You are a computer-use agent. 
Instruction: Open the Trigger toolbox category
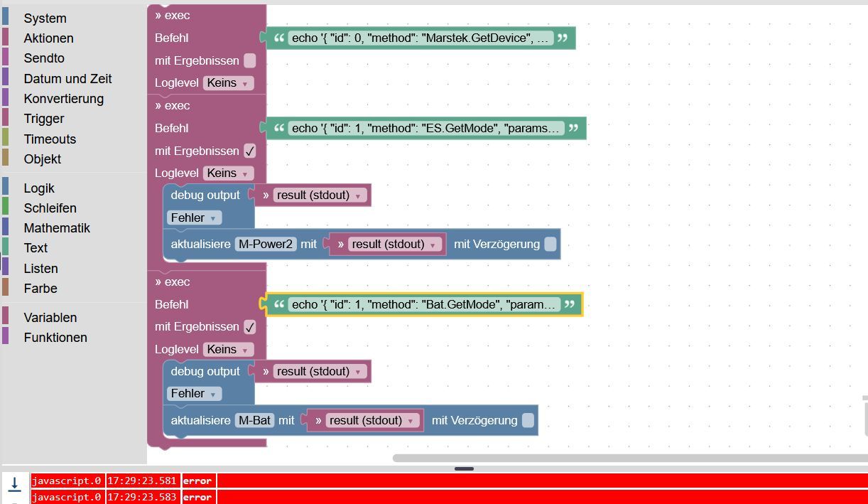point(44,119)
